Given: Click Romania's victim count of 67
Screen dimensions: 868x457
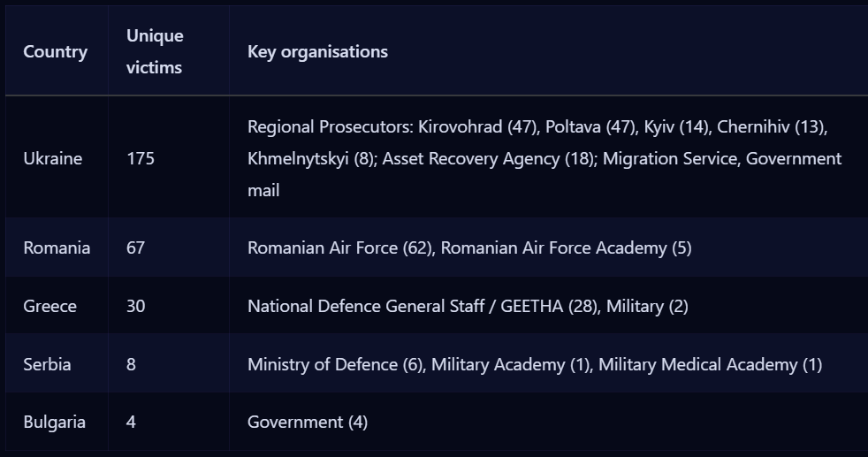Looking at the screenshot, I should pos(135,248).
